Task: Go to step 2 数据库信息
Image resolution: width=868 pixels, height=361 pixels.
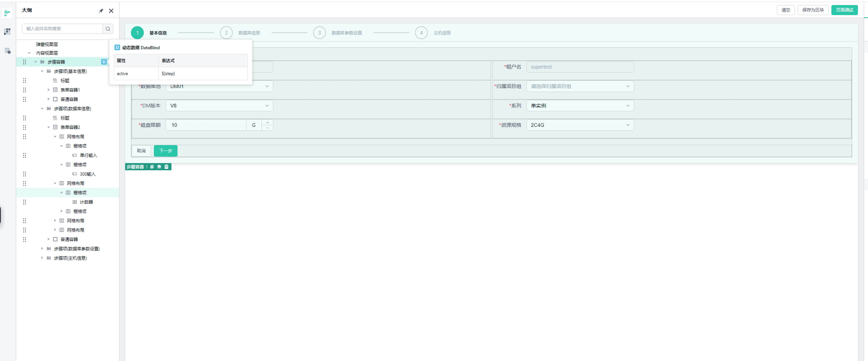Action: pos(226,33)
